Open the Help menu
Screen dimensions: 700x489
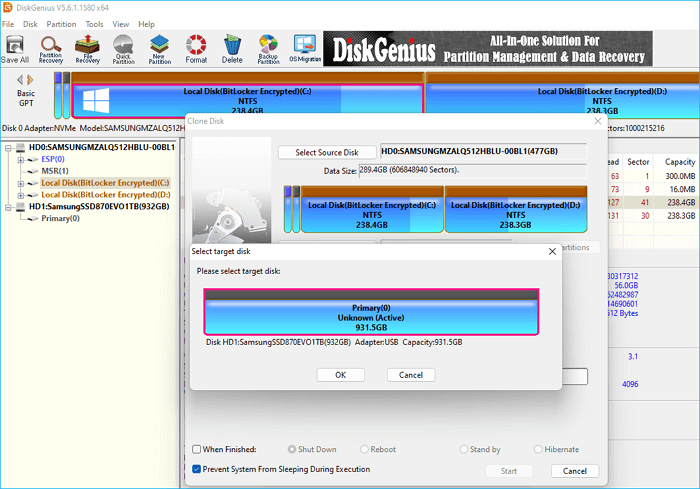click(x=146, y=24)
